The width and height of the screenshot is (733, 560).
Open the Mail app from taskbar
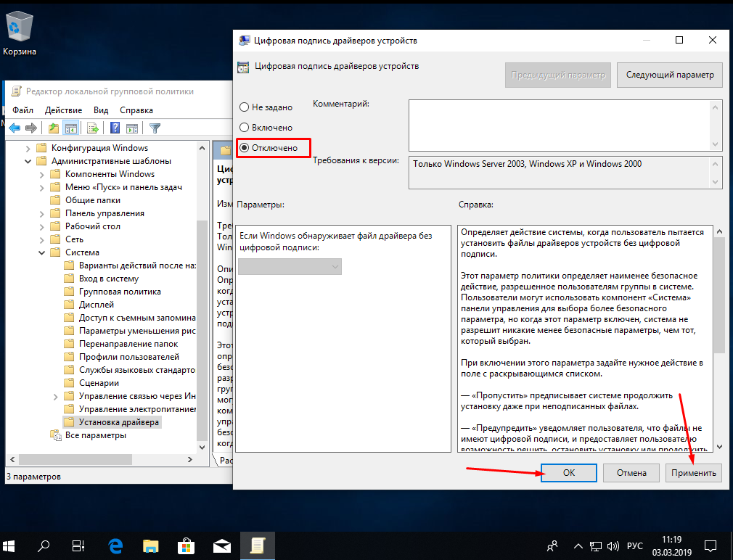(221, 545)
